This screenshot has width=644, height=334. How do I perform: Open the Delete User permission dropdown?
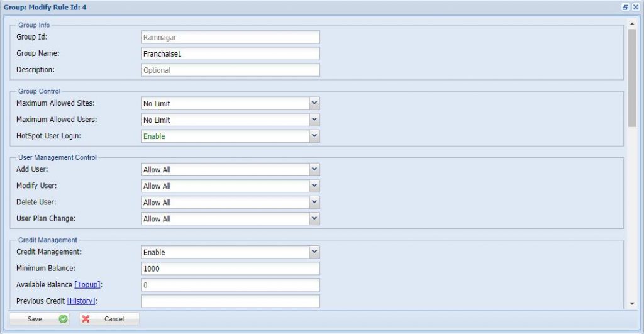[x=314, y=202]
